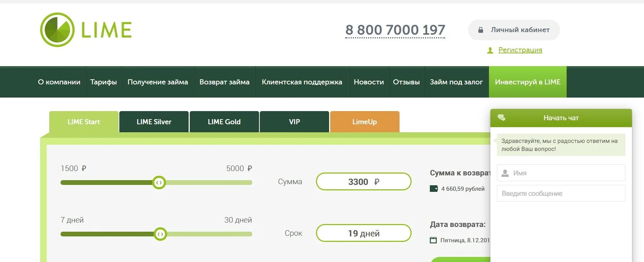Click the Имя input in chat

[561, 173]
